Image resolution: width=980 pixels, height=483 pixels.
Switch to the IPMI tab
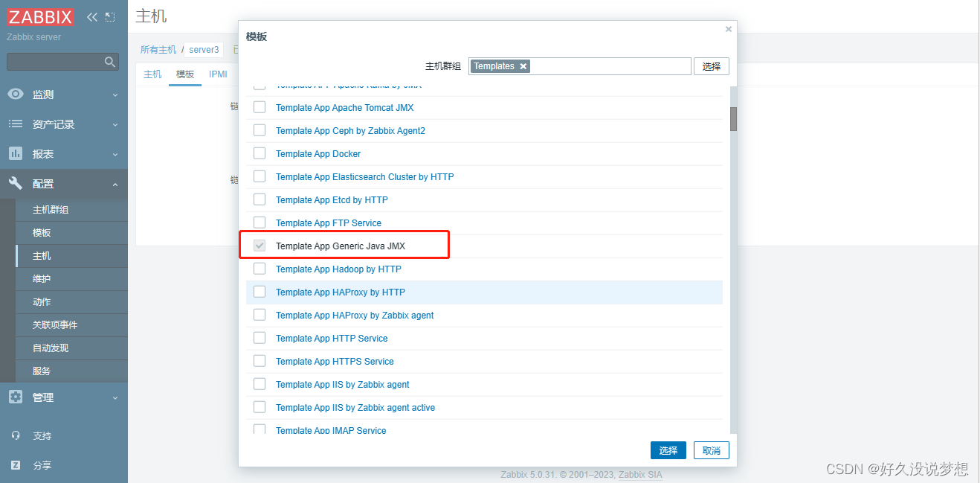click(x=218, y=74)
